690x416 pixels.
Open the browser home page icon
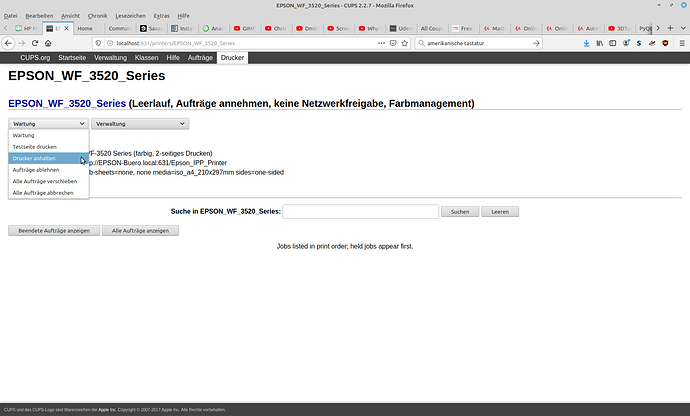click(x=48, y=43)
